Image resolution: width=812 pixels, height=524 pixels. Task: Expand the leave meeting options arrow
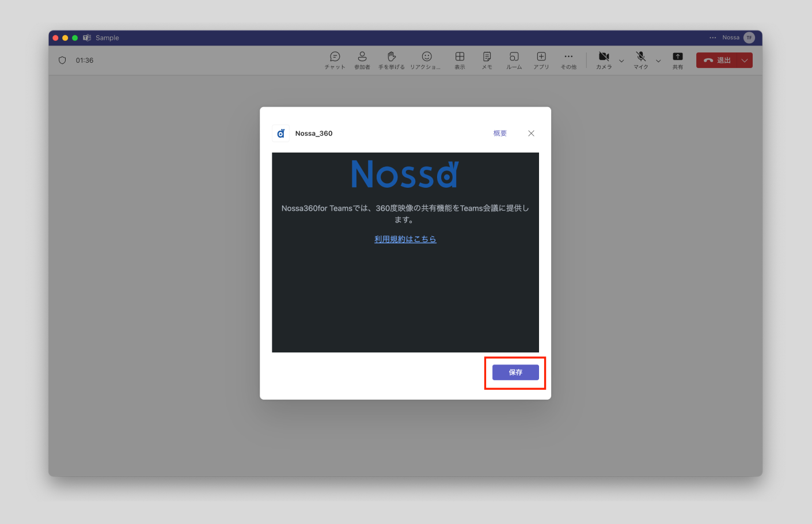pos(745,60)
